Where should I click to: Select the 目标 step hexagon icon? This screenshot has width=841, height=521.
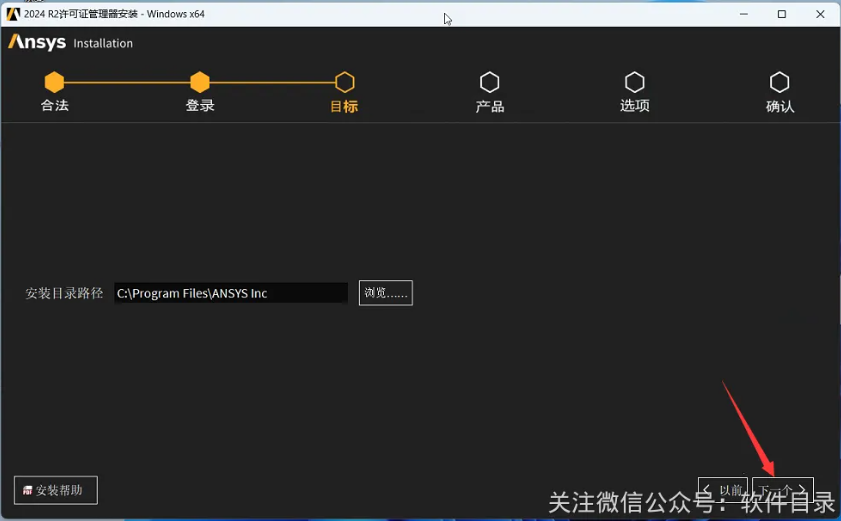pyautogui.click(x=345, y=82)
